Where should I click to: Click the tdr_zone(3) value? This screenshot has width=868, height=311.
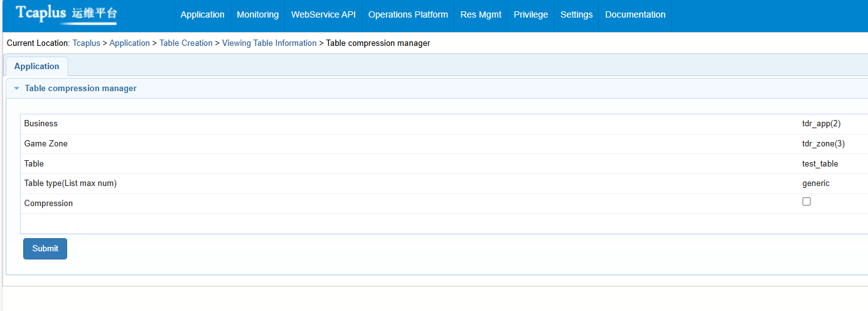[x=823, y=144]
